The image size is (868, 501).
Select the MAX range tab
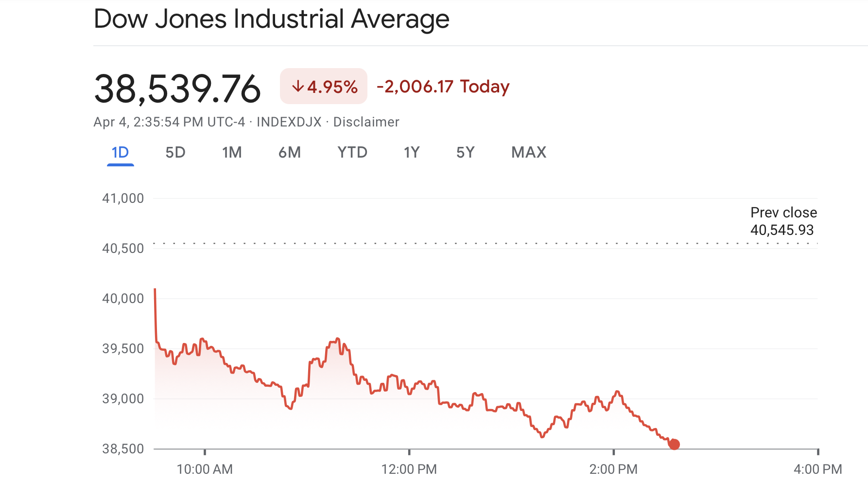click(529, 153)
